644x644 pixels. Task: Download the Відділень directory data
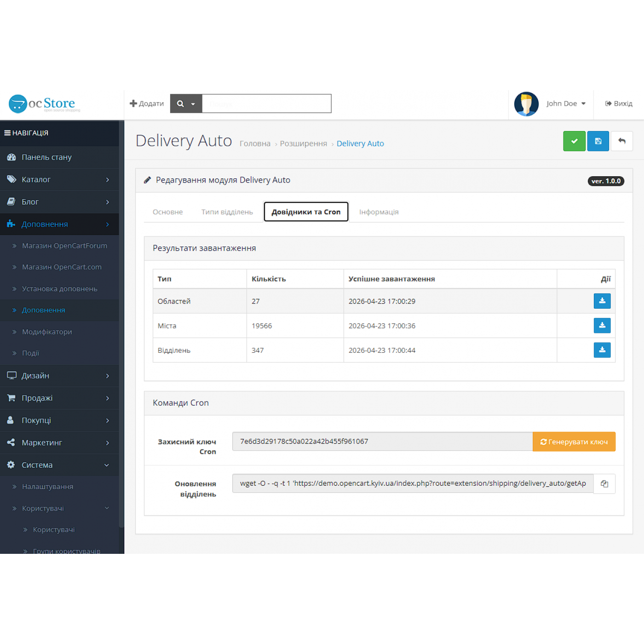click(x=602, y=350)
